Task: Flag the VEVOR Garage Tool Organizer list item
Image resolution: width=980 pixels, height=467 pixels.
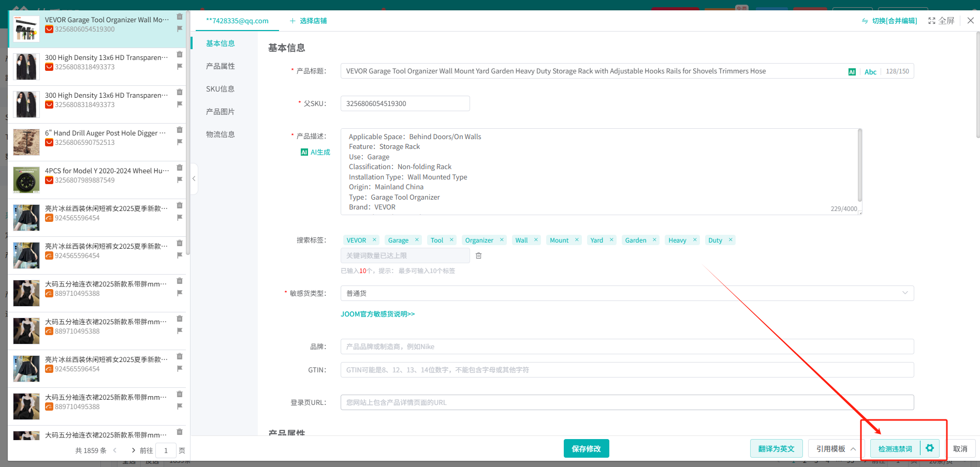Action: coord(180,29)
